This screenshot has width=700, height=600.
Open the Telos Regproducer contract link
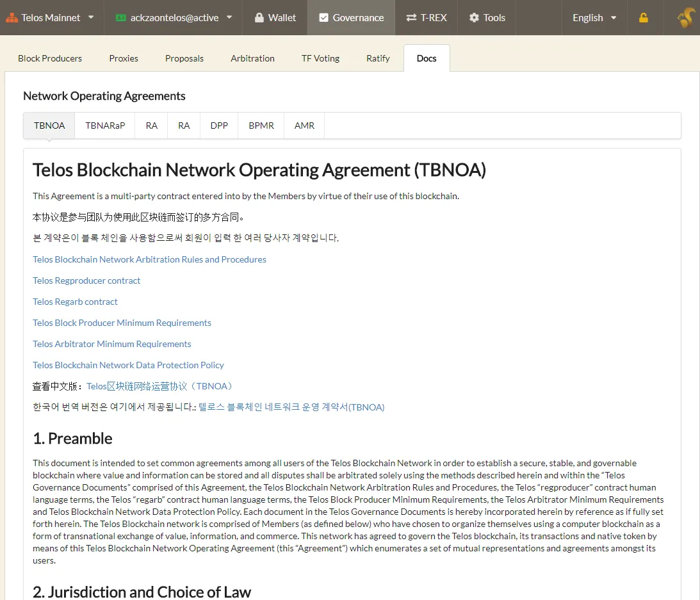(86, 280)
